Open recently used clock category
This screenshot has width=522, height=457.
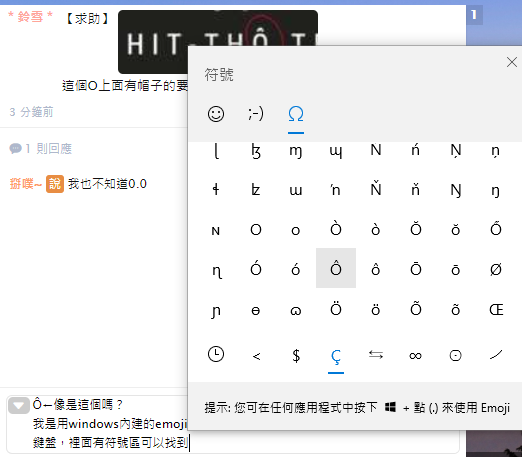click(x=216, y=355)
